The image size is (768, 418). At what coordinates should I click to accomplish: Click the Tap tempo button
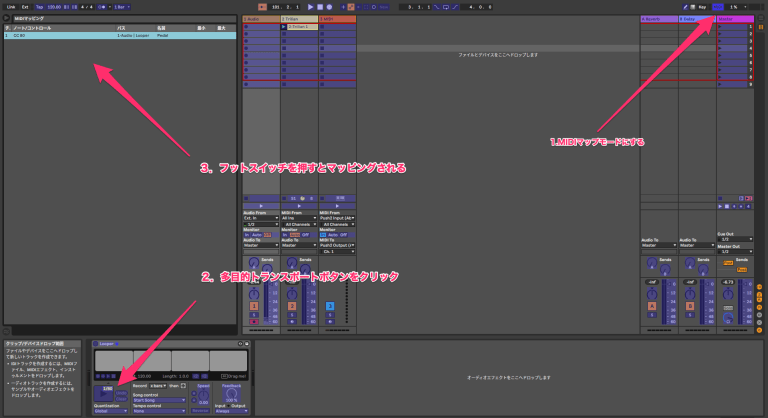(39, 7)
